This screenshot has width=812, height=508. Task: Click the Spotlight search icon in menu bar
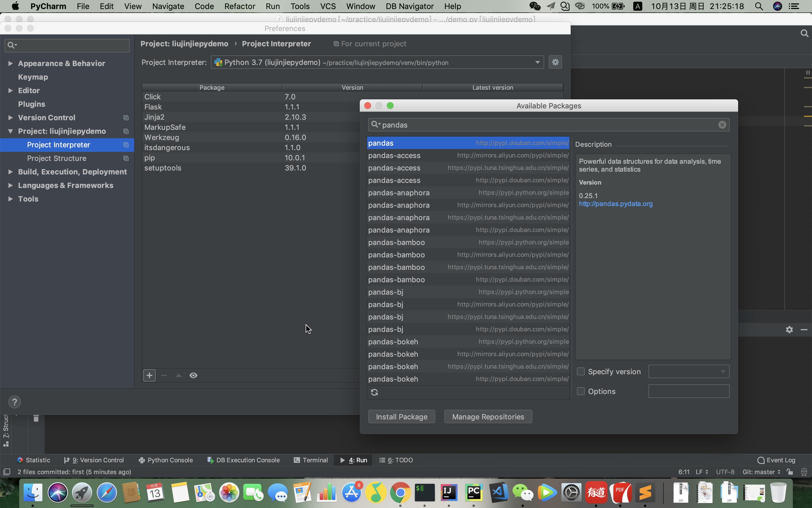click(759, 6)
